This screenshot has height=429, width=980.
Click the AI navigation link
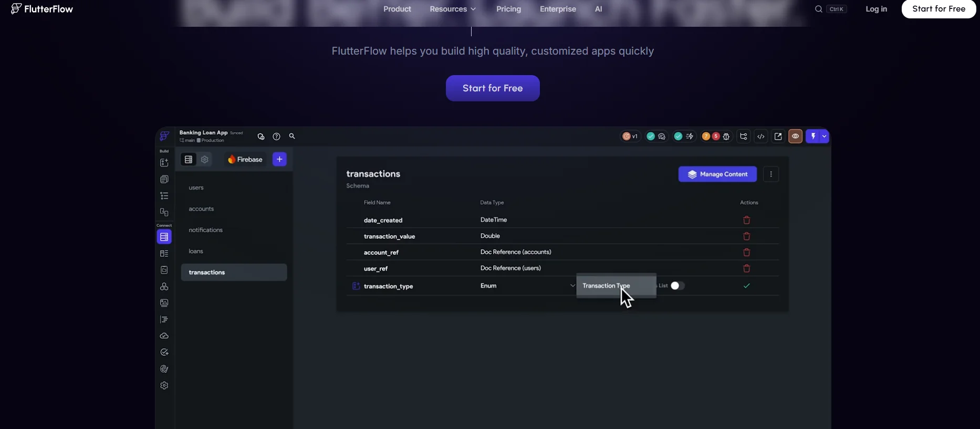[x=598, y=9]
